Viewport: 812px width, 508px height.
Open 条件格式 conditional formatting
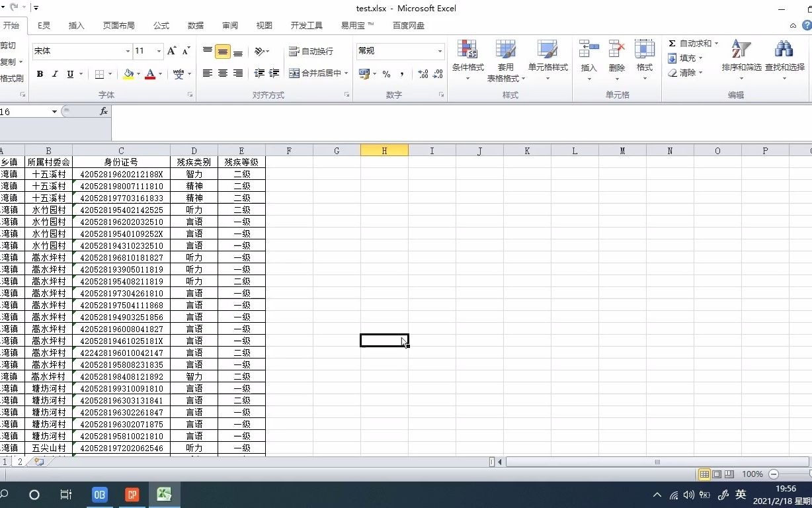coord(467,61)
